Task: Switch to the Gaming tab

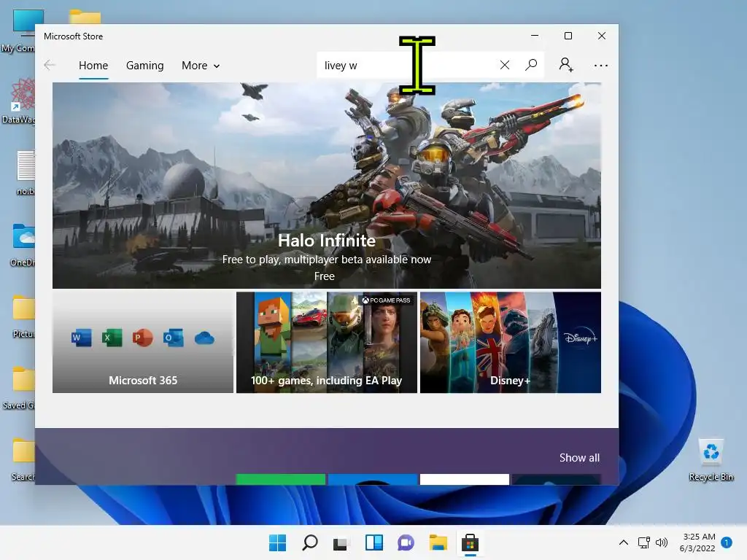Action: [x=145, y=65]
